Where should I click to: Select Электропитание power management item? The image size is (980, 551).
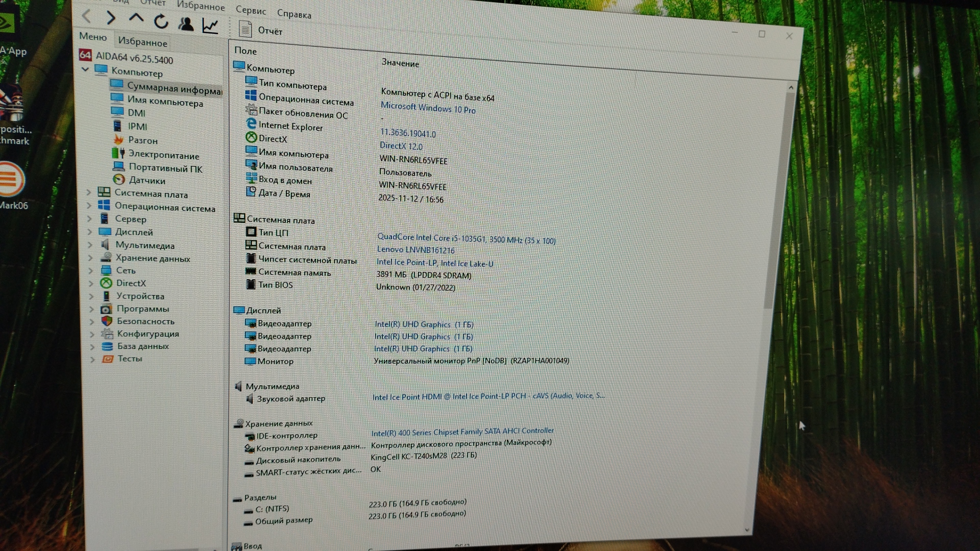[x=163, y=155]
